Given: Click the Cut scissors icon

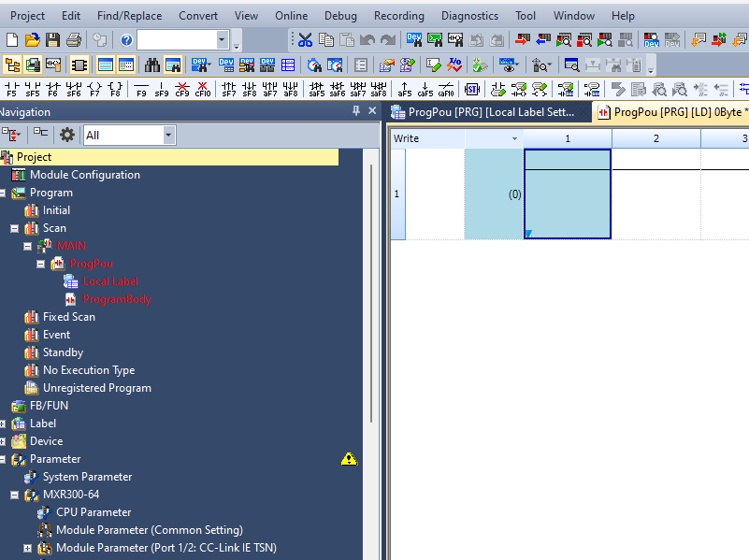Looking at the screenshot, I should [x=305, y=39].
